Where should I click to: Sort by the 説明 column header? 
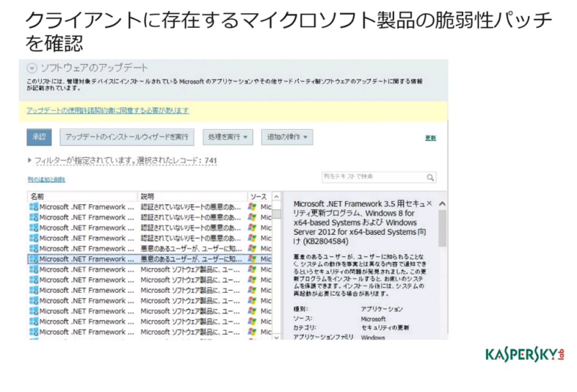(192, 197)
